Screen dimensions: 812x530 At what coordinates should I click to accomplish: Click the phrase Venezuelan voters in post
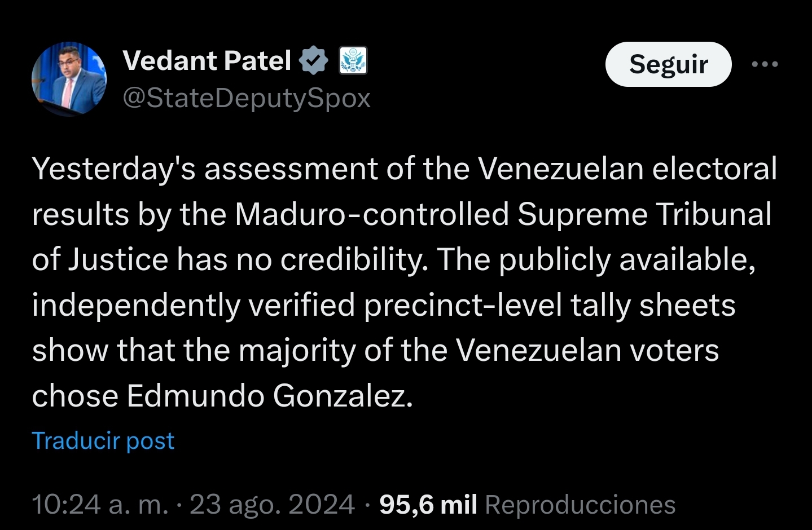(587, 350)
